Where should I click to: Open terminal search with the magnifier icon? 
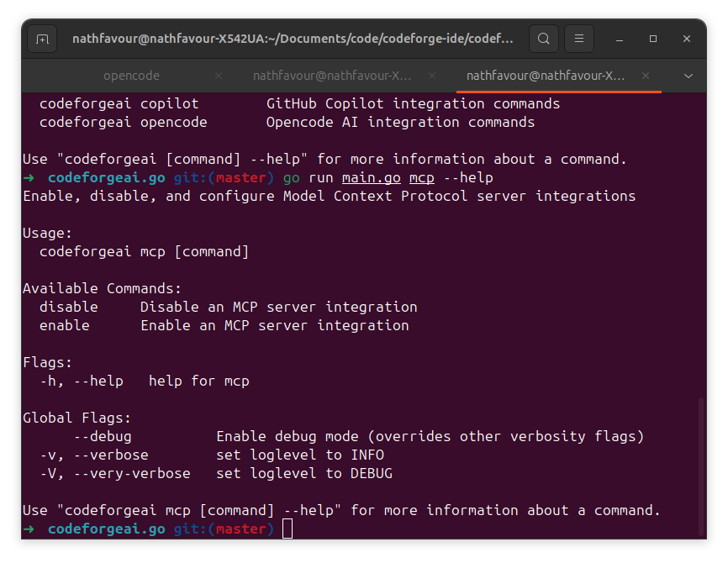tap(544, 39)
